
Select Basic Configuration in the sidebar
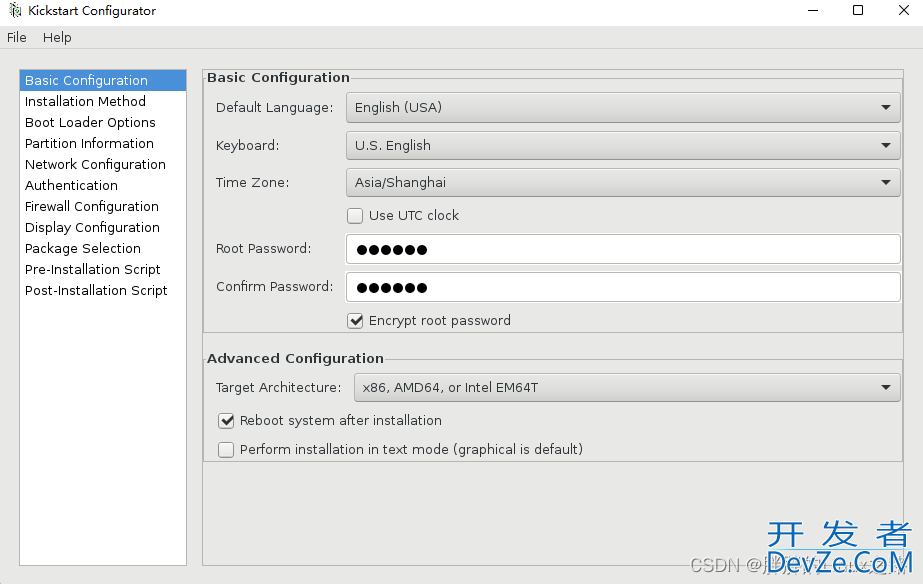[103, 81]
